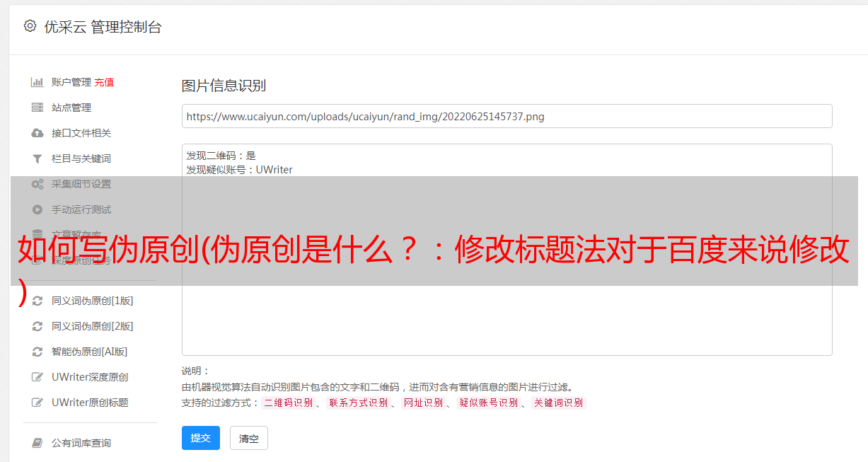Click the refresh icon for 智能伪原创[AI版]
The image size is (868, 462).
[x=37, y=352]
